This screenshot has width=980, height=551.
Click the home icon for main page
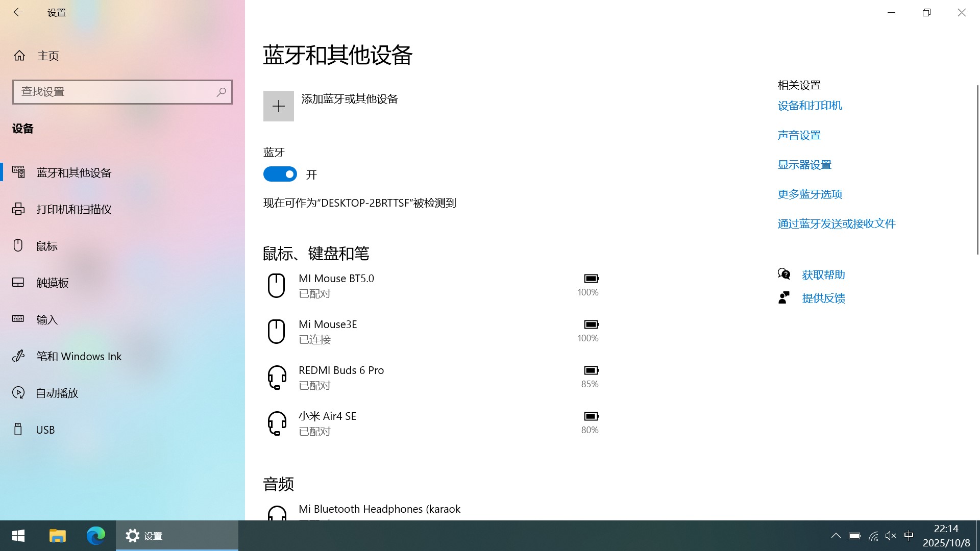[19, 56]
